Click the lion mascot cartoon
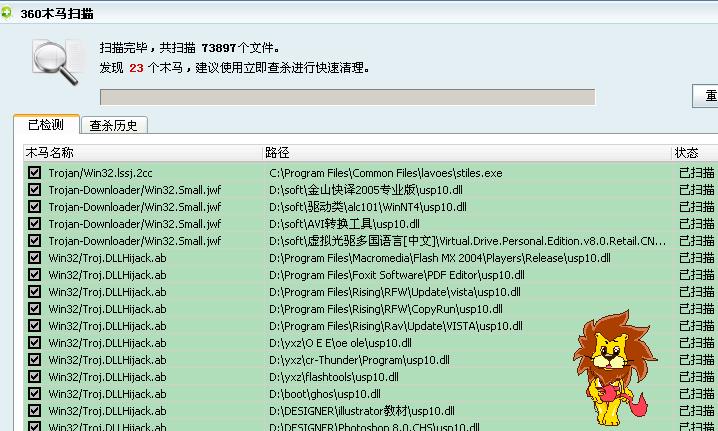The image size is (718, 431). tap(615, 368)
